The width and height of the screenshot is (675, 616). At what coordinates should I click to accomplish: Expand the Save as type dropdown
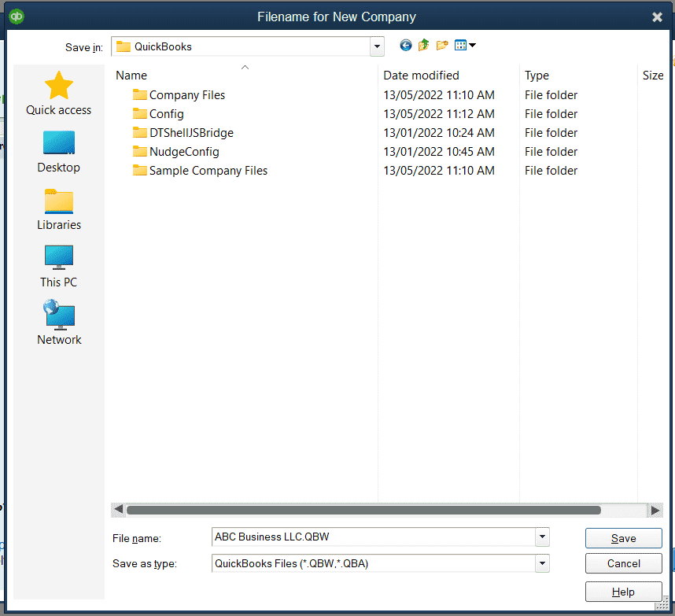542,563
